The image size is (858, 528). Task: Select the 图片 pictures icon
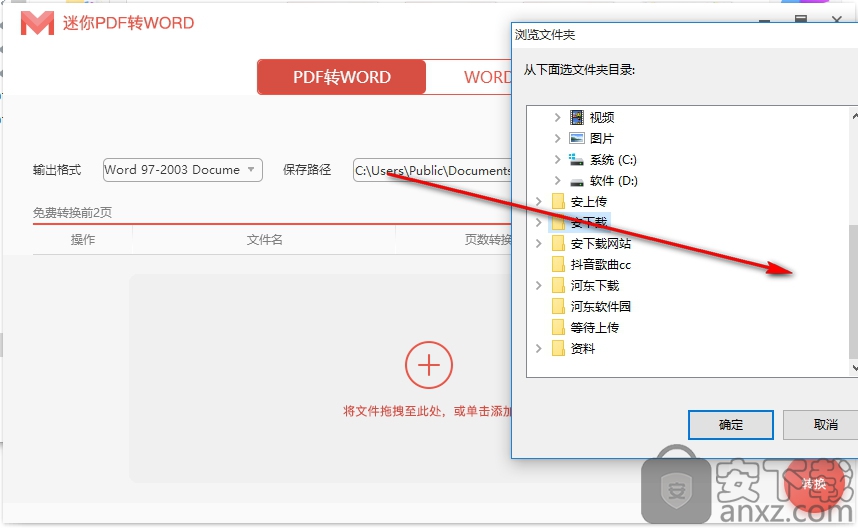577,138
